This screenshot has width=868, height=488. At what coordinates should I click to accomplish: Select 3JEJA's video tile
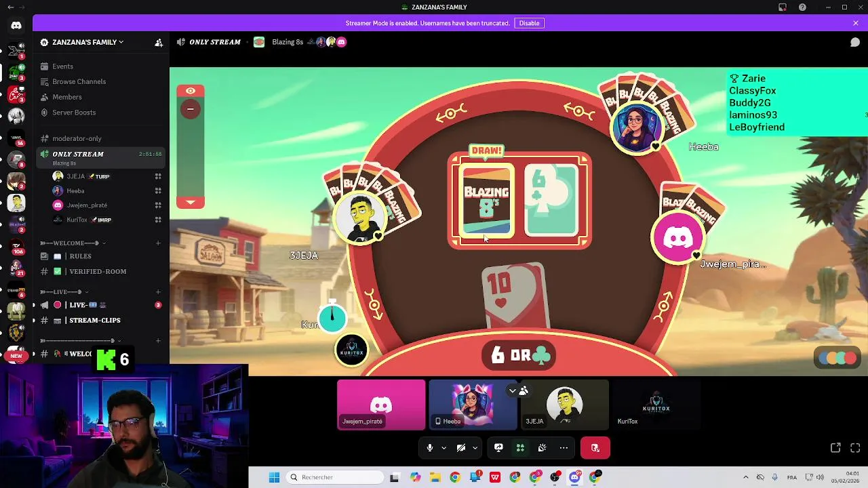(564, 405)
